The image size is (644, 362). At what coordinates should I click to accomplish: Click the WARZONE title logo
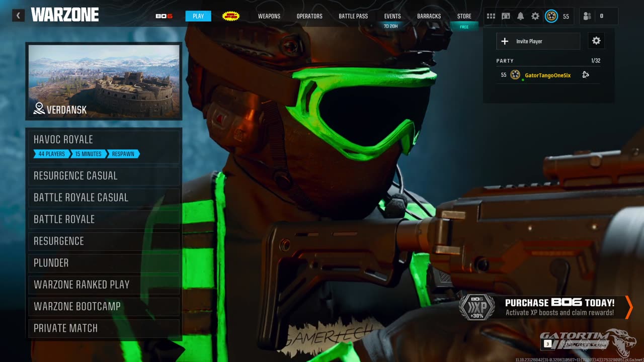[65, 15]
